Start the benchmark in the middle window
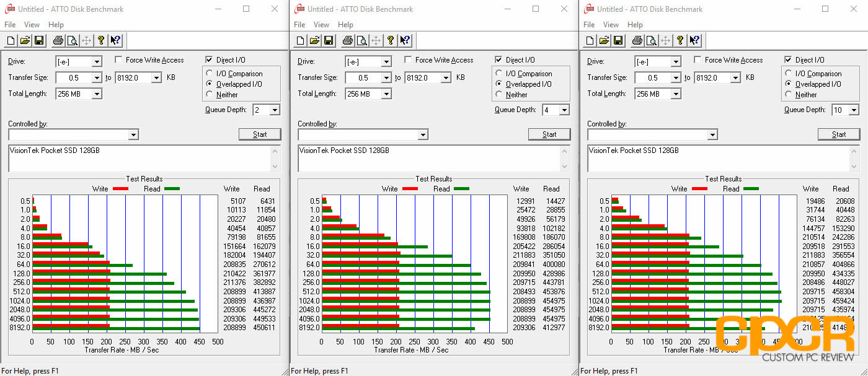Viewport: 868px width, 376px height. click(x=549, y=134)
